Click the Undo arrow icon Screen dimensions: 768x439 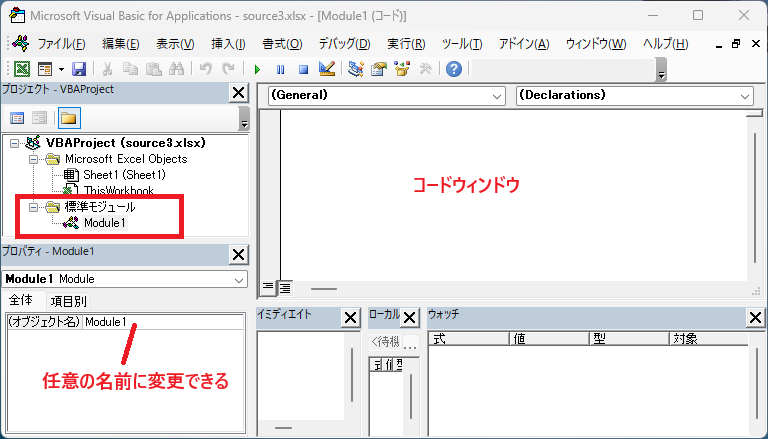click(206, 69)
